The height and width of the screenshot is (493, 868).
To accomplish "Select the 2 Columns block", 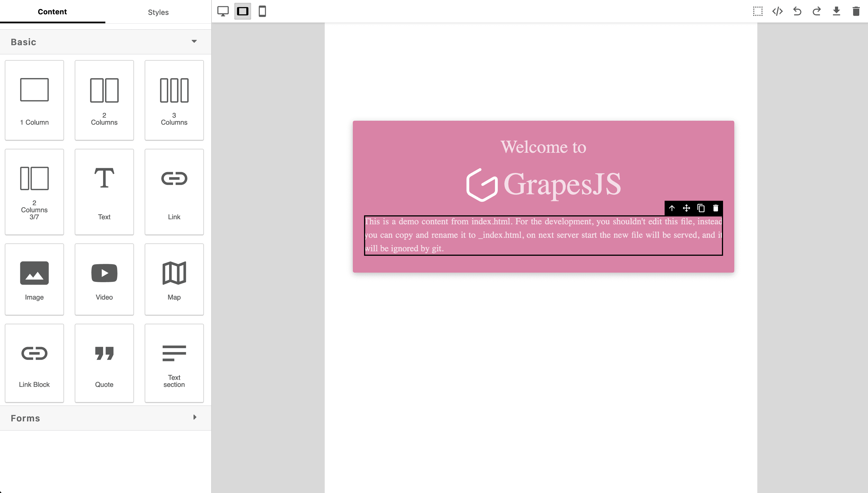I will [104, 100].
